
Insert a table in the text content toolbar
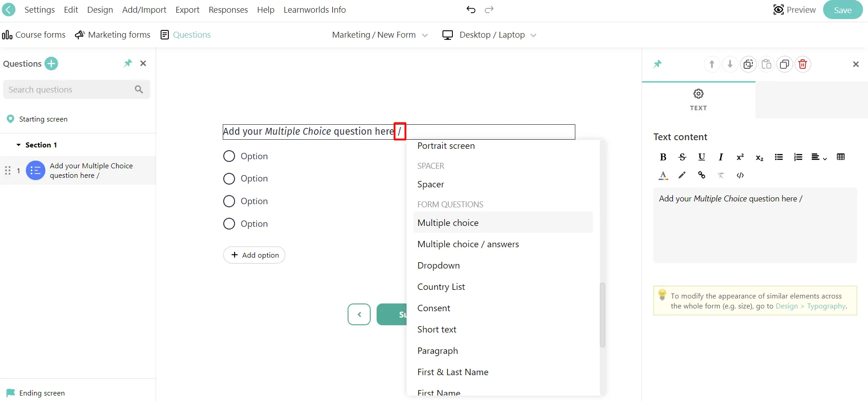coord(840,157)
